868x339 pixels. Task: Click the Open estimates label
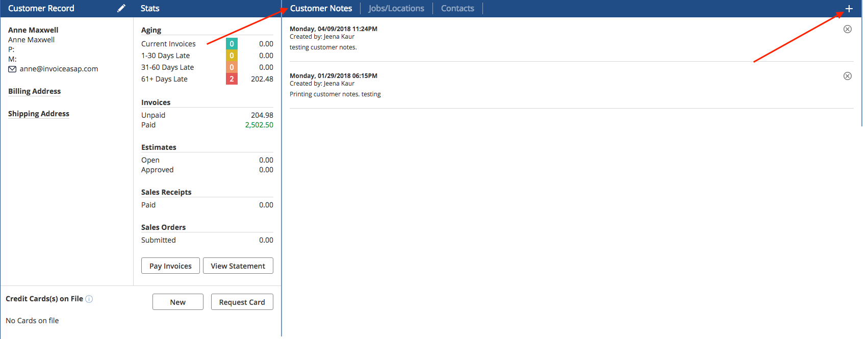point(150,160)
